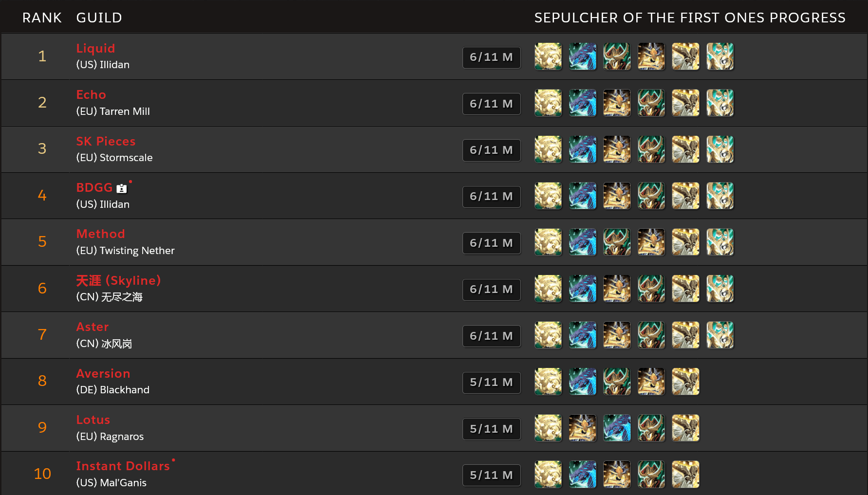
Task: Click the GUILD column header
Action: point(99,18)
